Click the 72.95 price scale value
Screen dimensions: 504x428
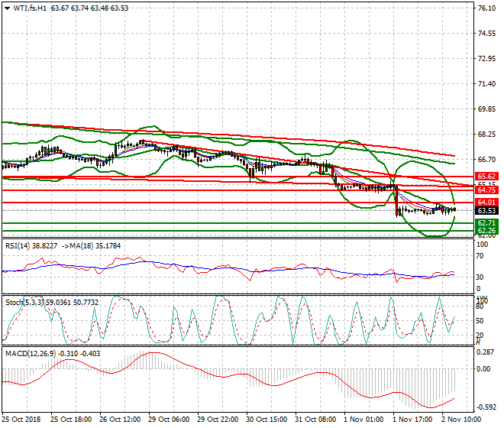(486, 59)
